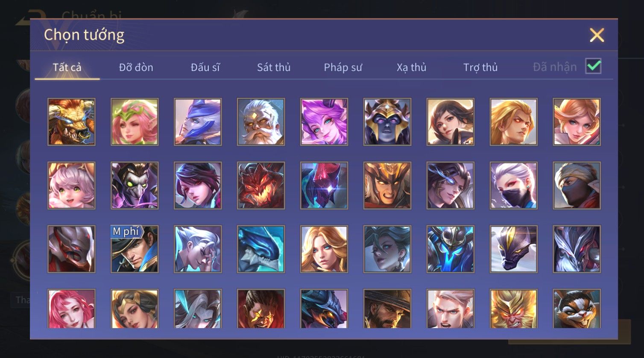Choose the white-bearded old man hero

click(261, 122)
